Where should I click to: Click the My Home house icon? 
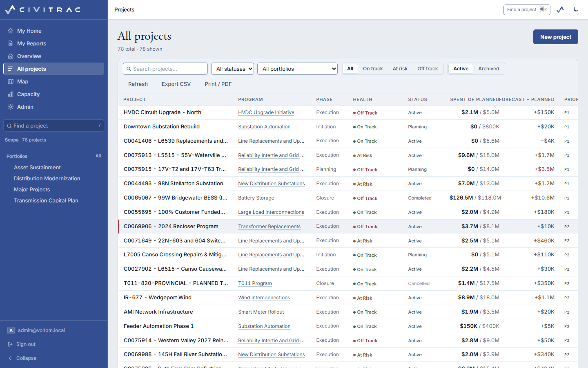pyautogui.click(x=11, y=31)
